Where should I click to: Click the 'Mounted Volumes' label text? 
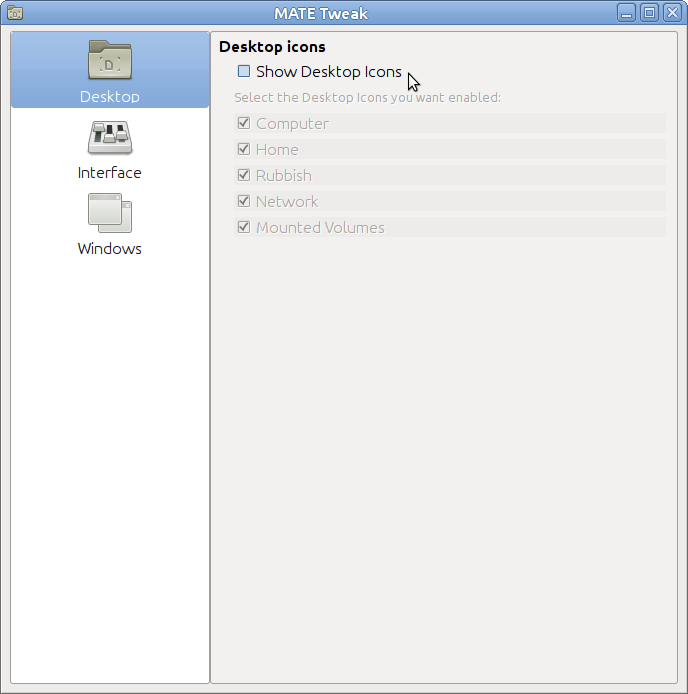pyautogui.click(x=321, y=228)
